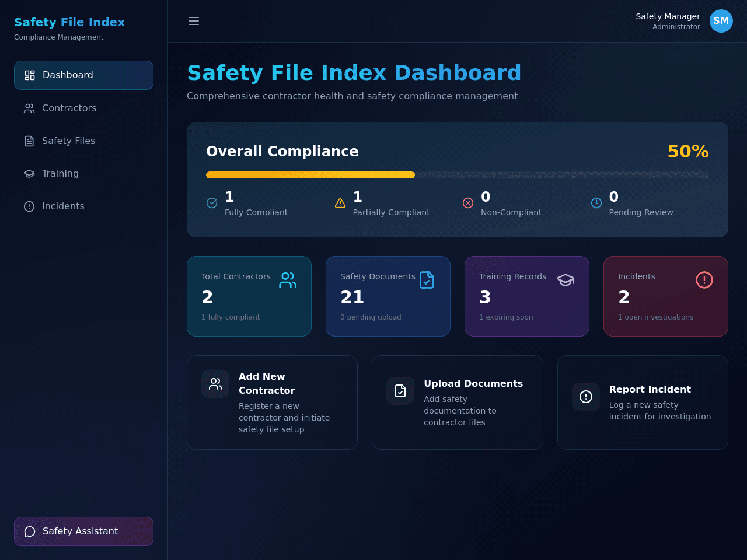Viewport: 747px width, 560px height.
Task: Select the Upload Documents action
Action: click(458, 402)
